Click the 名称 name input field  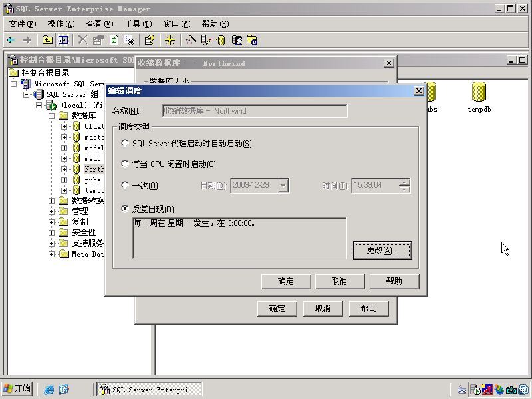coord(255,111)
